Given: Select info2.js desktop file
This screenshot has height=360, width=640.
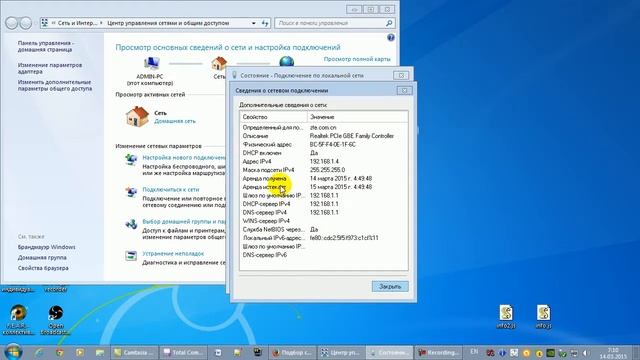Looking at the screenshot, I should [x=506, y=317].
